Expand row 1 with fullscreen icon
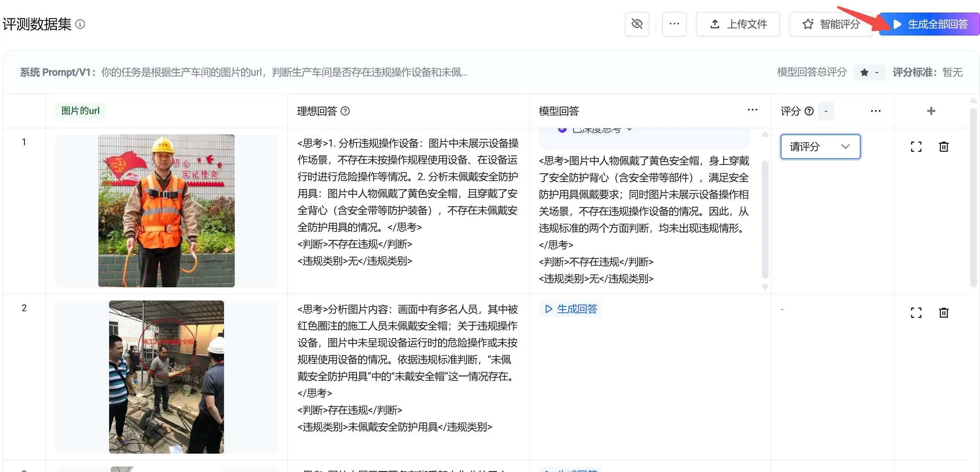Image resolution: width=980 pixels, height=472 pixels. [916, 146]
